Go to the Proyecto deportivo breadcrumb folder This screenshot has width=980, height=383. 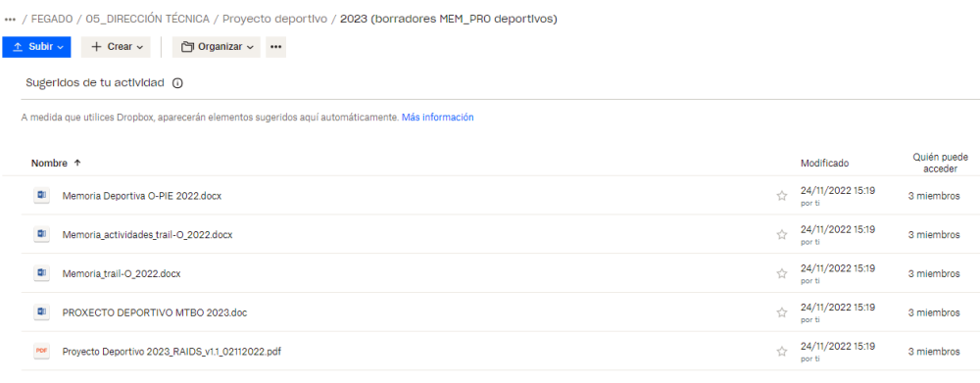(x=275, y=19)
